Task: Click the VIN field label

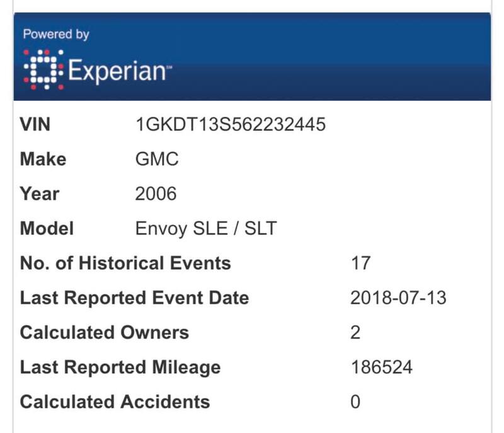Action: [x=35, y=124]
